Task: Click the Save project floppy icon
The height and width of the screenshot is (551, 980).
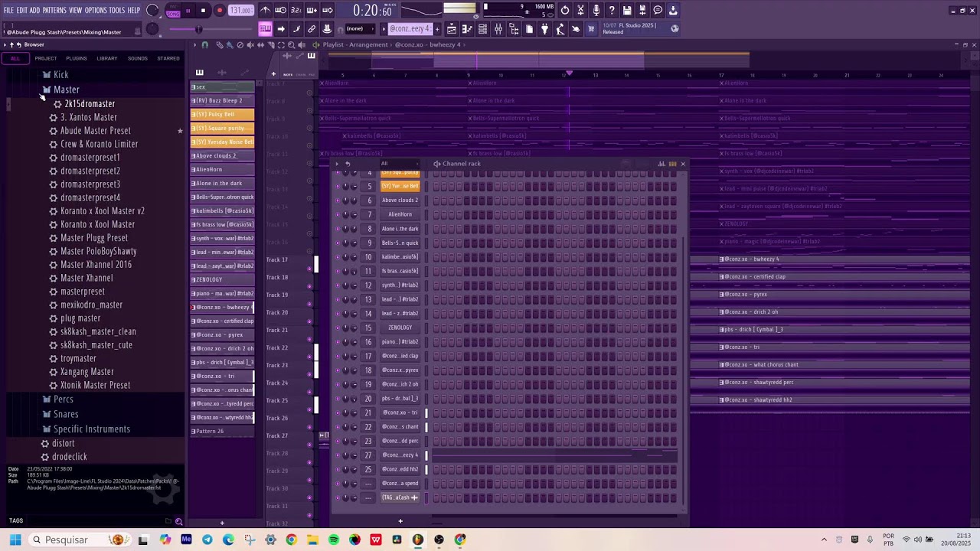Action: (627, 11)
